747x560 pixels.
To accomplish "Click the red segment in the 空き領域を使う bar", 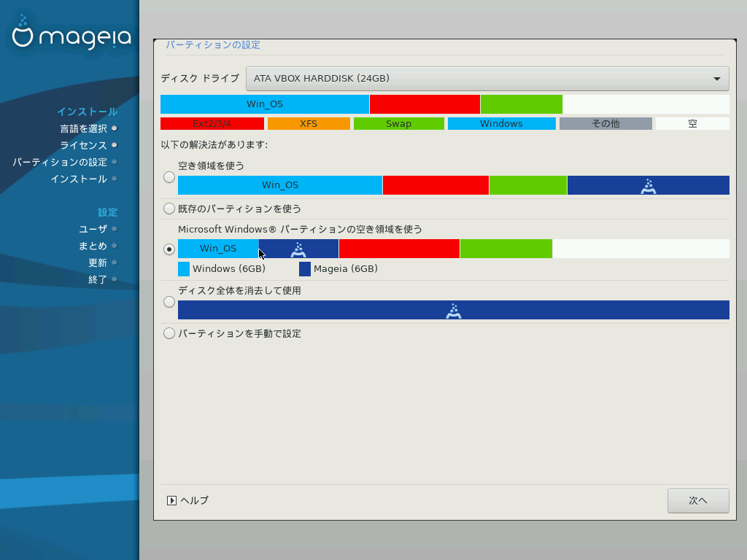I will tap(436, 185).
